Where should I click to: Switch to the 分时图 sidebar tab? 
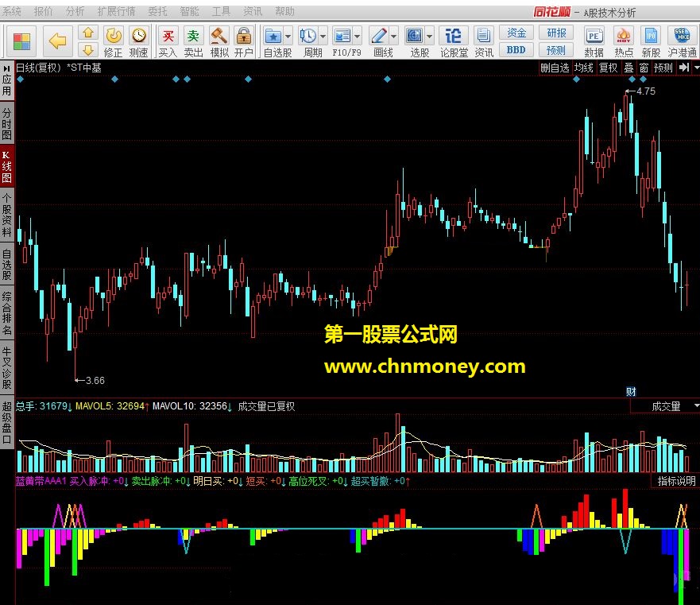6,123
